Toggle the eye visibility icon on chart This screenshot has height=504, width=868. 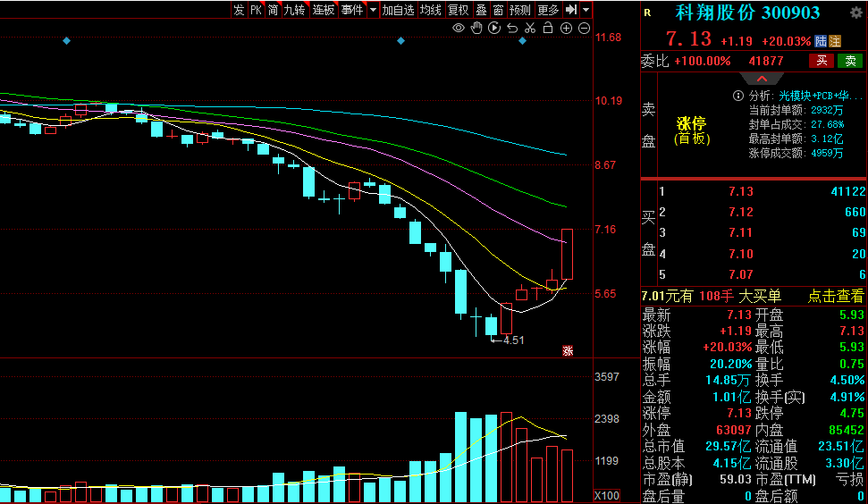point(459,29)
